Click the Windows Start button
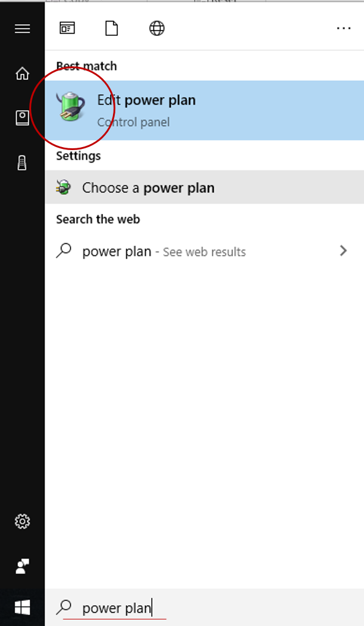The height and width of the screenshot is (626, 364). [22, 607]
